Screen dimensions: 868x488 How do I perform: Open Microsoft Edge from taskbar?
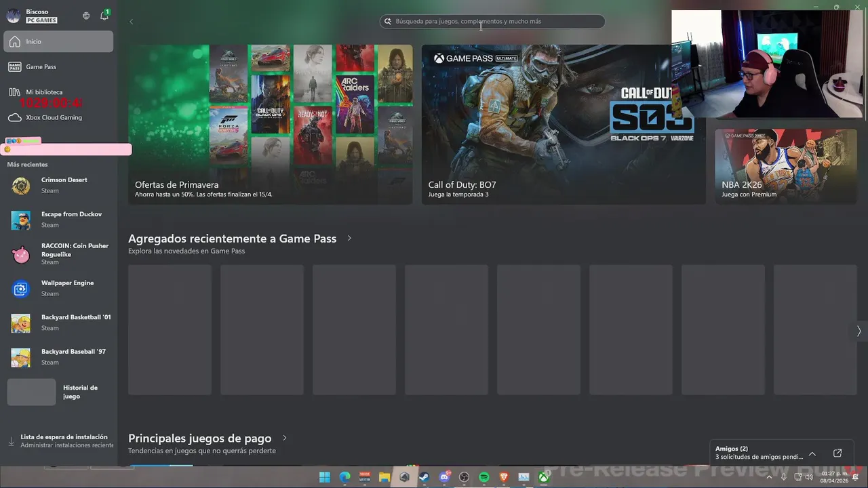(x=344, y=477)
